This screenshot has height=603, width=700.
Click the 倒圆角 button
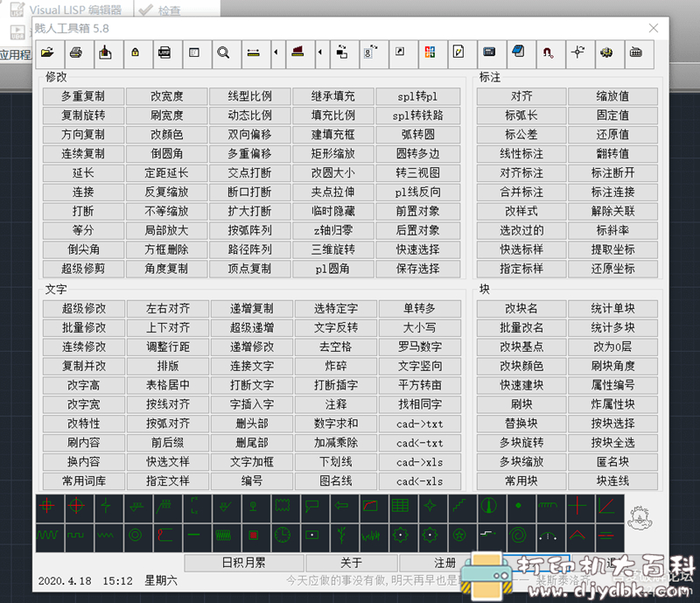166,154
